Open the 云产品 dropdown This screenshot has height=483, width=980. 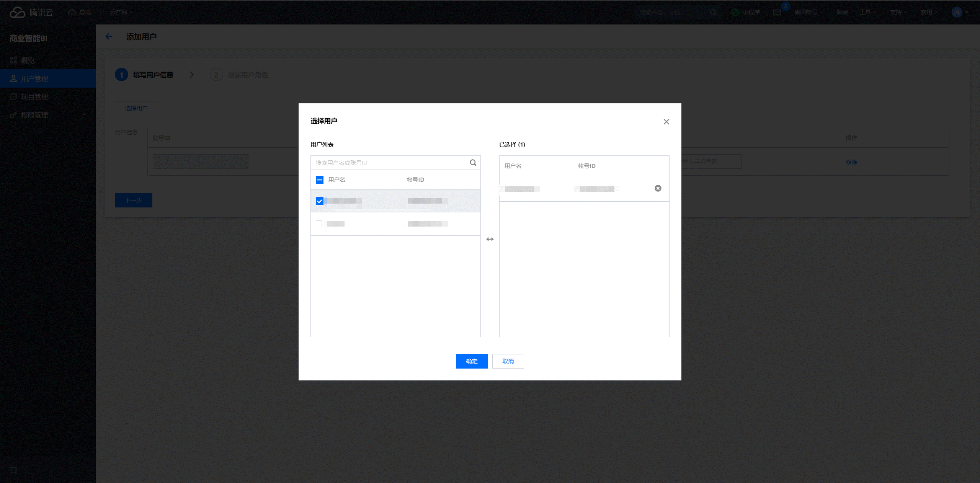pos(121,12)
